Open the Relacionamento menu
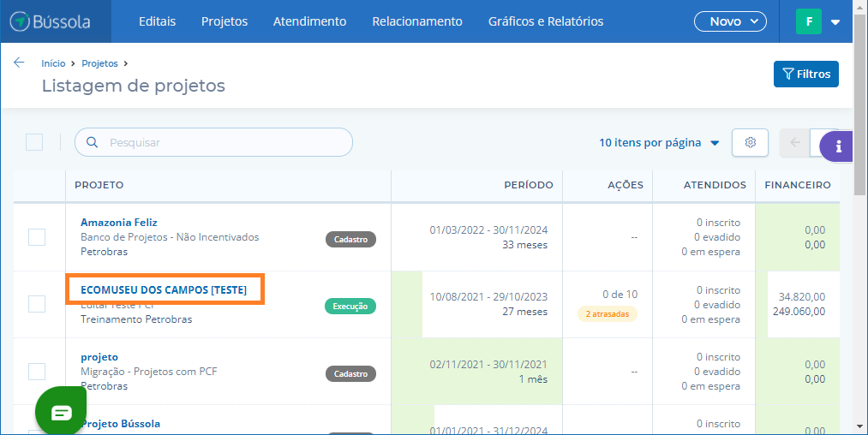 click(x=416, y=21)
